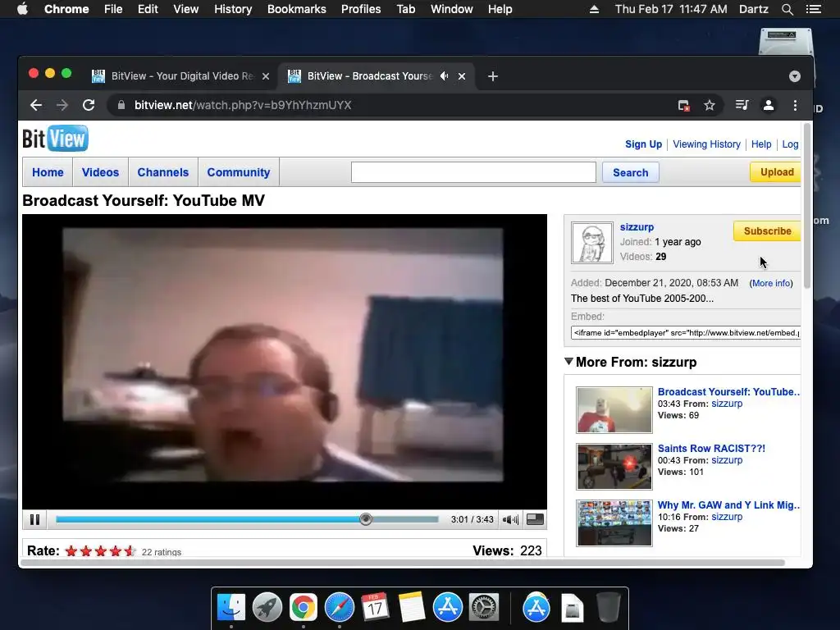Bookmark this page with the star icon
Viewport: 840px width, 630px height.
[710, 106]
